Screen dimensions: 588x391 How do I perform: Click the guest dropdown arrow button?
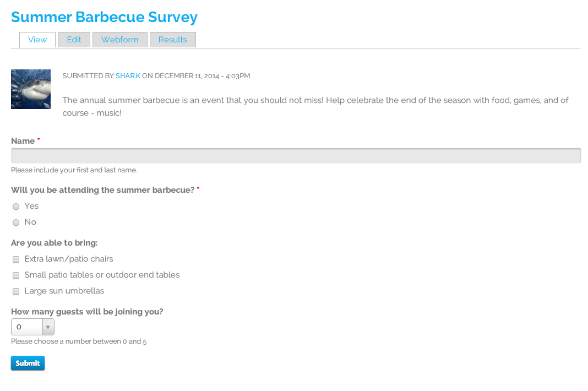[x=48, y=327]
